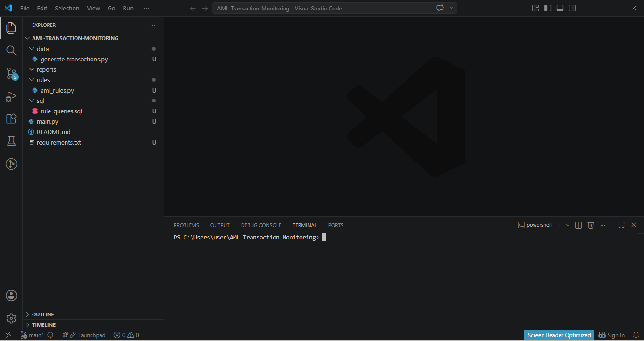This screenshot has width=644, height=341.
Task: Click Screen Reader Optimized status item
Action: tap(559, 335)
